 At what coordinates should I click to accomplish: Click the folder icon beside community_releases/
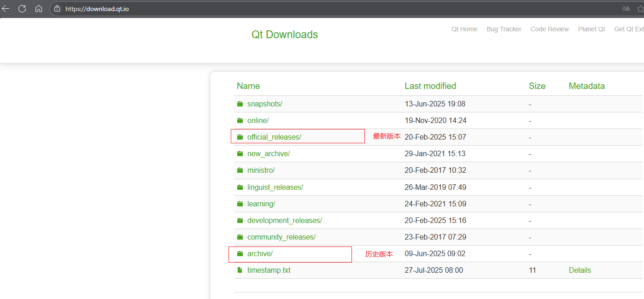240,237
